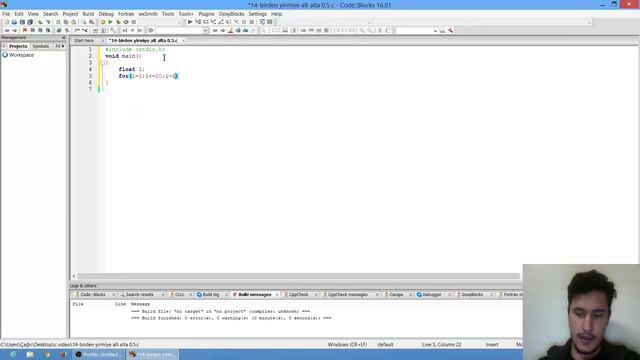Select the Projects management tab
This screenshot has width=640, height=360.
tap(18, 46)
